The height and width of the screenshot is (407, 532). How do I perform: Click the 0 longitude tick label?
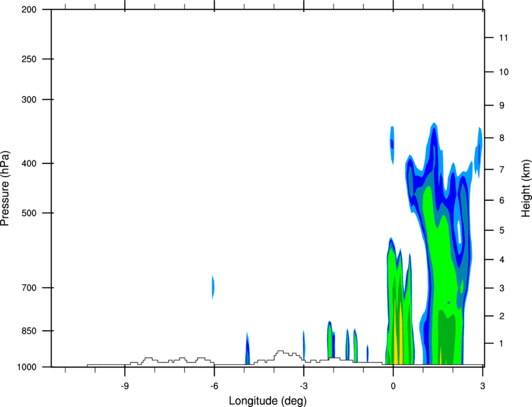(x=393, y=386)
